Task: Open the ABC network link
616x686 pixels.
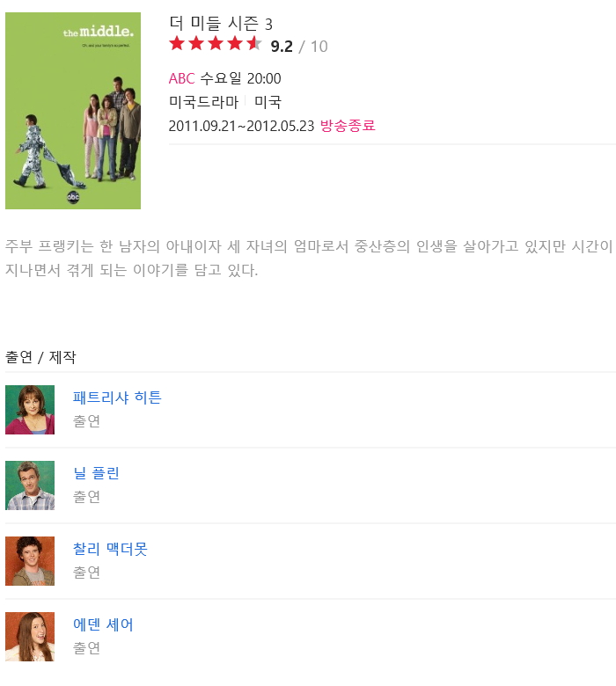Action: (181, 79)
